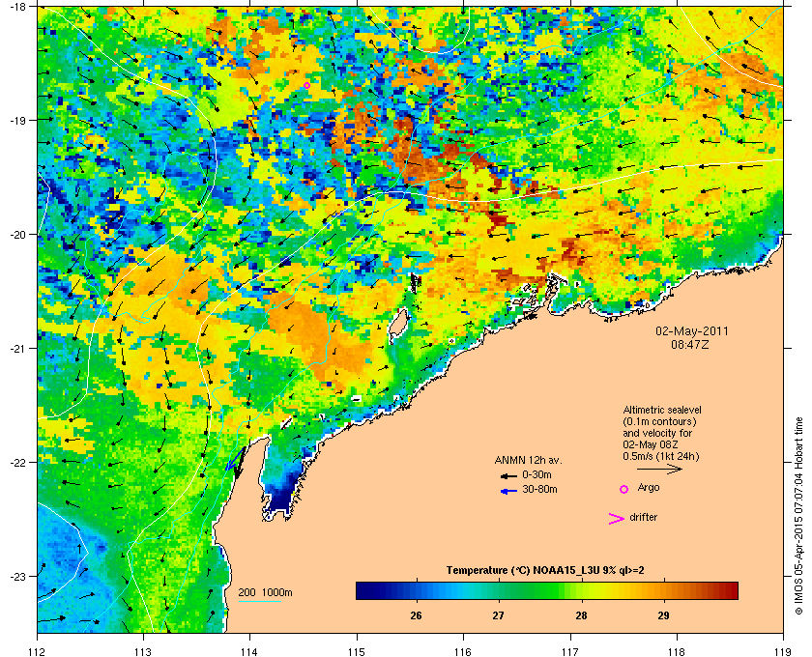Viewport: 812px width, 657px height.
Task: Click the longitude 119 axis label
Action: pyautogui.click(x=784, y=651)
